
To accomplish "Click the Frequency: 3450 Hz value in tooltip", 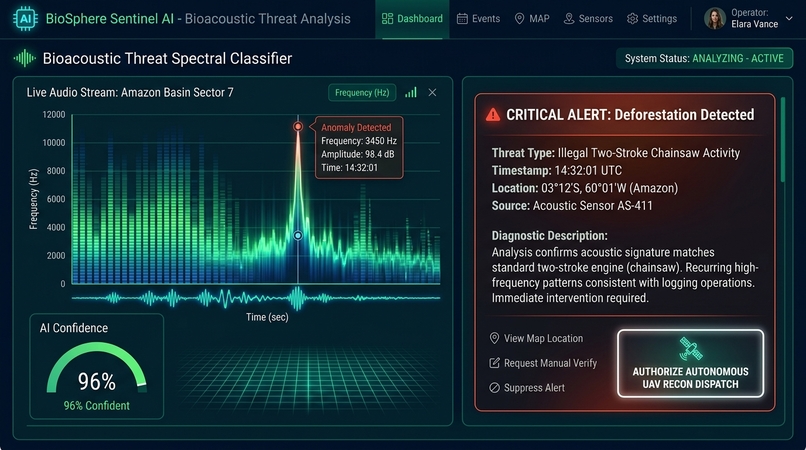I will point(359,141).
